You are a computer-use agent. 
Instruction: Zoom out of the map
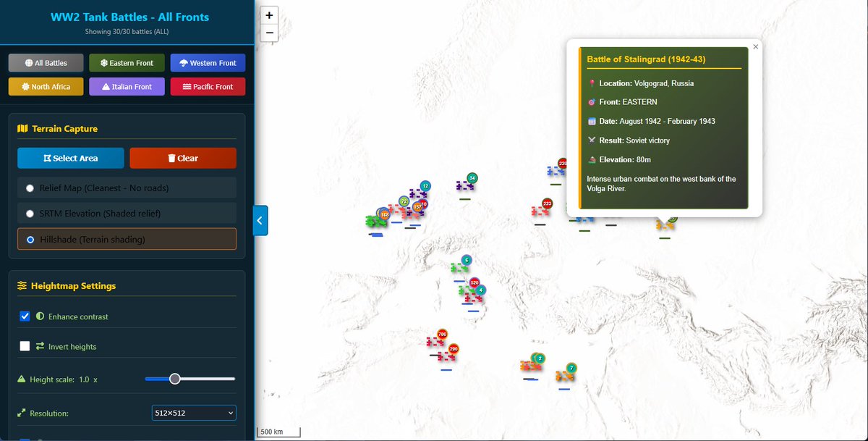tap(269, 33)
